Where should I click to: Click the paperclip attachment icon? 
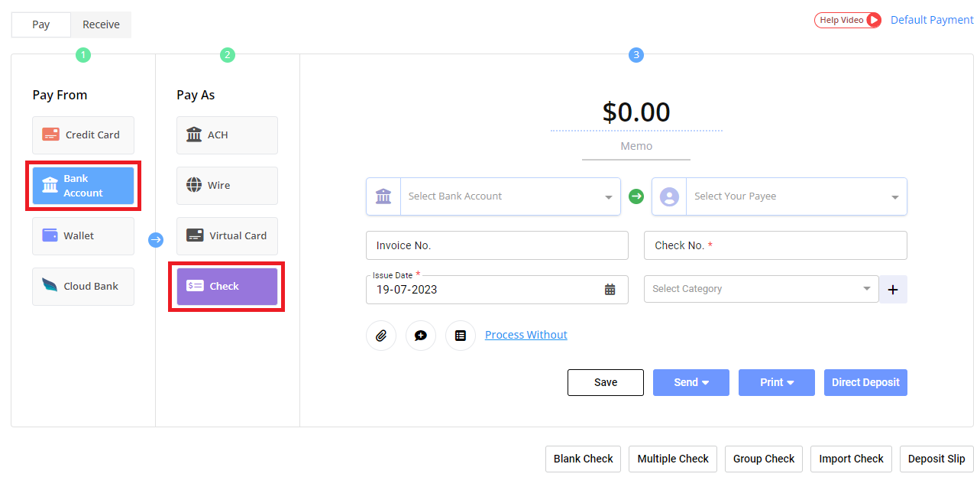pos(381,336)
